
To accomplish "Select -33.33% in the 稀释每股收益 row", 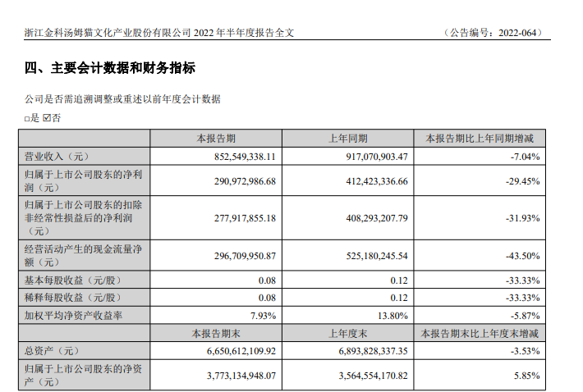I will tap(523, 298).
